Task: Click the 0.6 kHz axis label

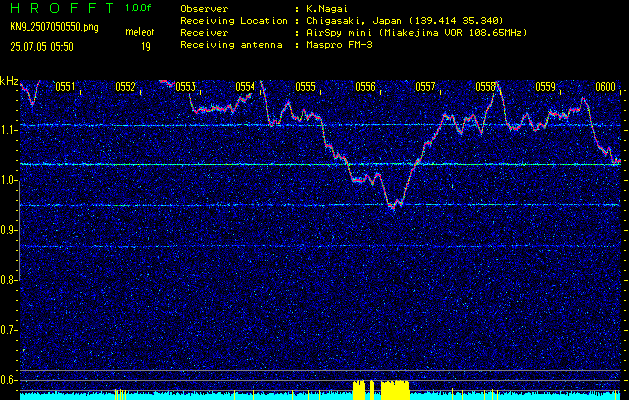Action: pos(9,380)
